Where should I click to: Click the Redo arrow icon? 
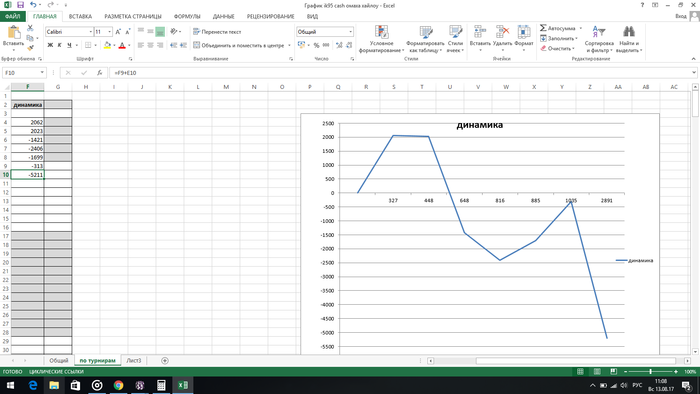pos(50,5)
